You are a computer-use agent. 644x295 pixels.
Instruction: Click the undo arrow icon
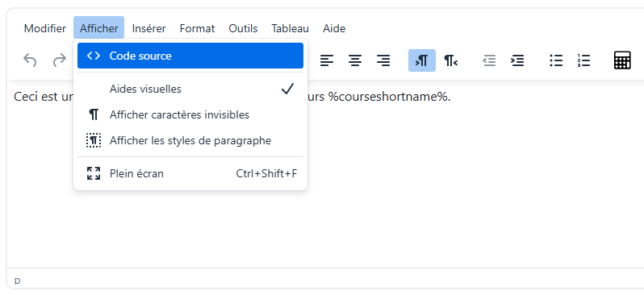[30, 60]
